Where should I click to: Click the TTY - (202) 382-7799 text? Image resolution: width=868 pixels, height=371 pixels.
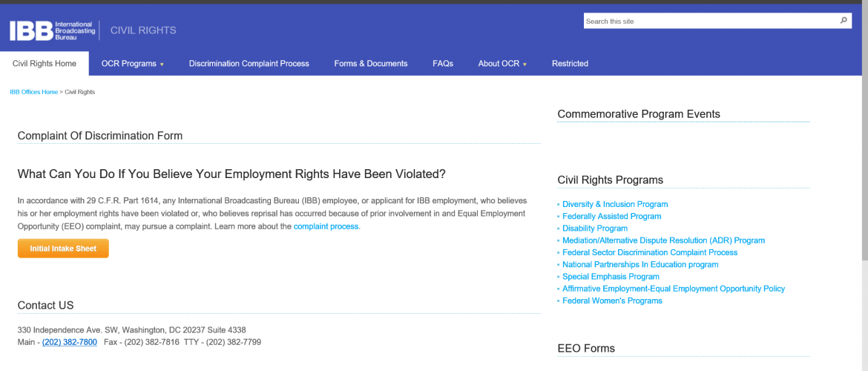click(223, 342)
